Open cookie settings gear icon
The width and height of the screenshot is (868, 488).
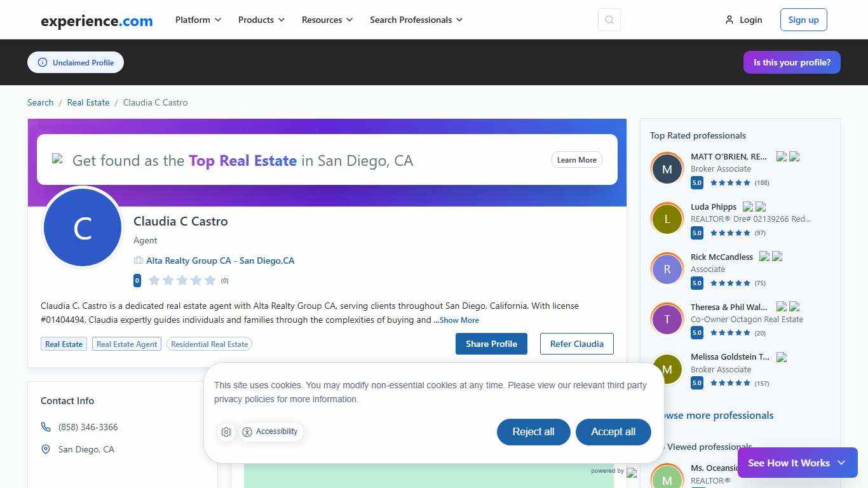pos(226,431)
